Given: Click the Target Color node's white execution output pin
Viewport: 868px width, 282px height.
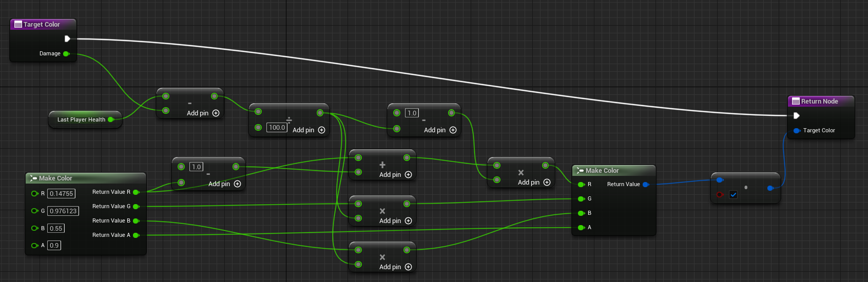Looking at the screenshot, I should click(67, 38).
